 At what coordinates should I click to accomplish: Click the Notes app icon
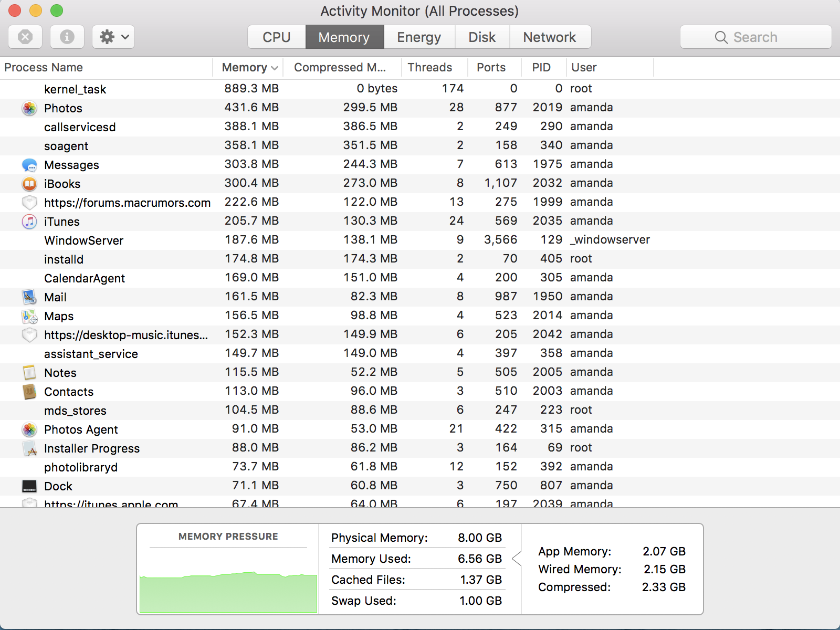(x=29, y=373)
